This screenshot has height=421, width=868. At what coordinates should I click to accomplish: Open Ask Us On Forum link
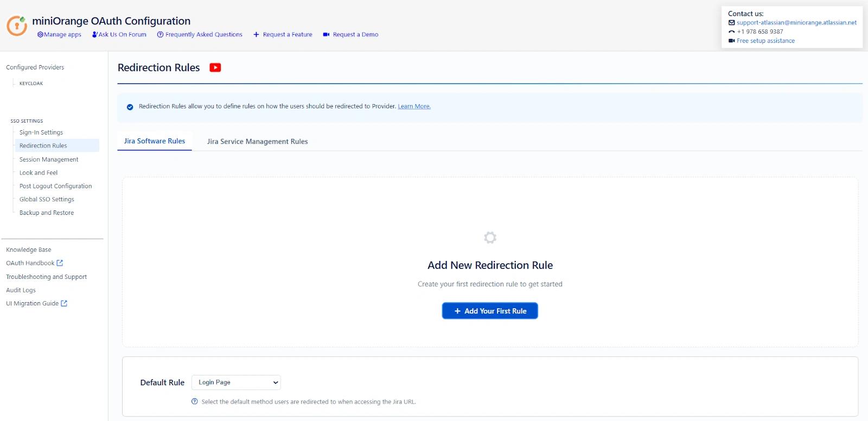tap(119, 35)
